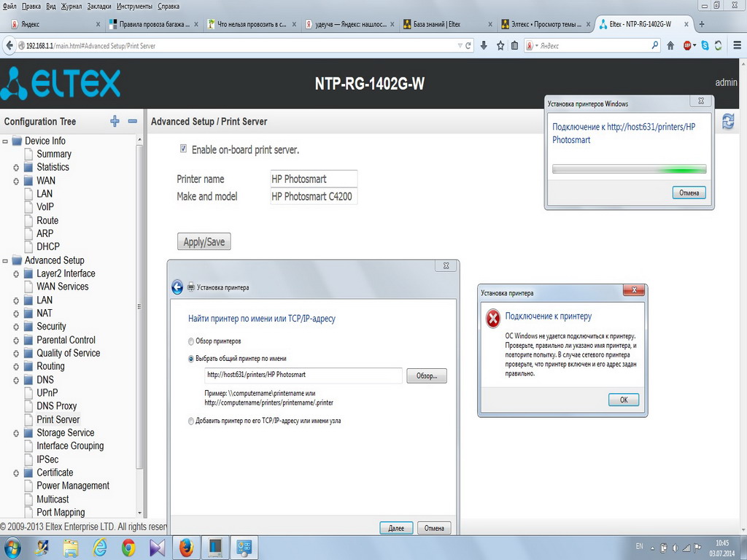Image resolution: width=747 pixels, height=560 pixels.
Task: Expand the Security tree node
Action: tap(16, 327)
